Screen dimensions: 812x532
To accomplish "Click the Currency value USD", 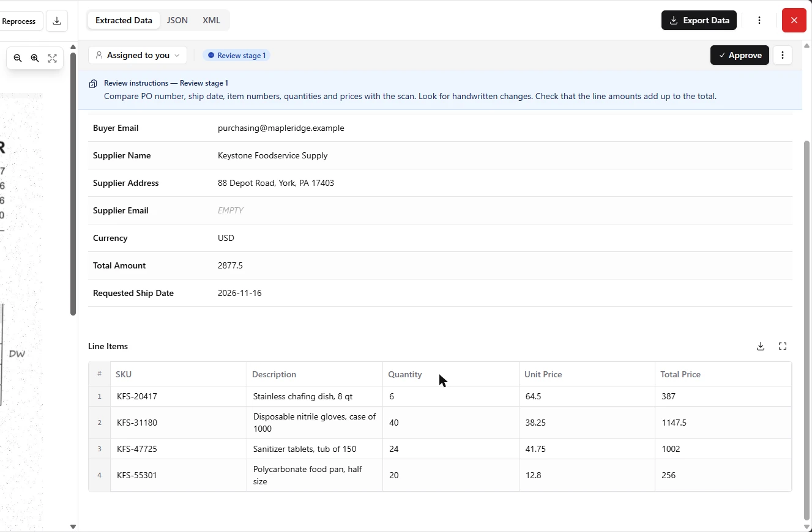I will point(226,238).
